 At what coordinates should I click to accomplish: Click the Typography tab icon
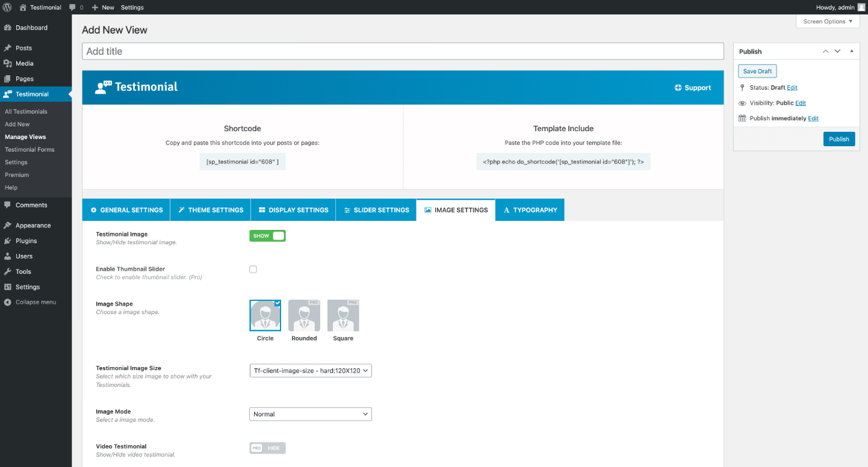coord(506,210)
